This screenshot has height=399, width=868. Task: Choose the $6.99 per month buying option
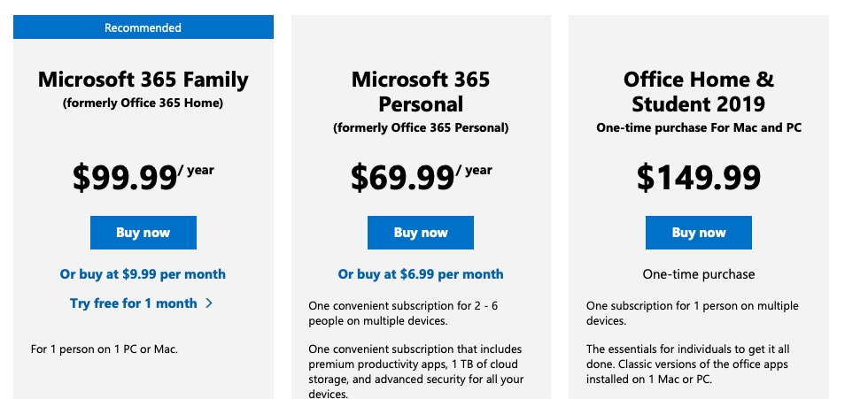pos(421,274)
